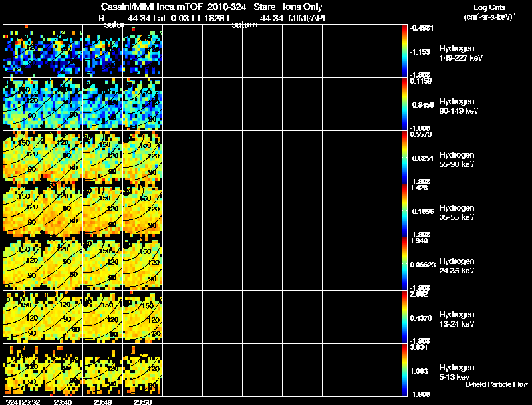Click the 23:48 image in 55-90 keV row
This screenshot has width=532, height=405.
pos(102,157)
